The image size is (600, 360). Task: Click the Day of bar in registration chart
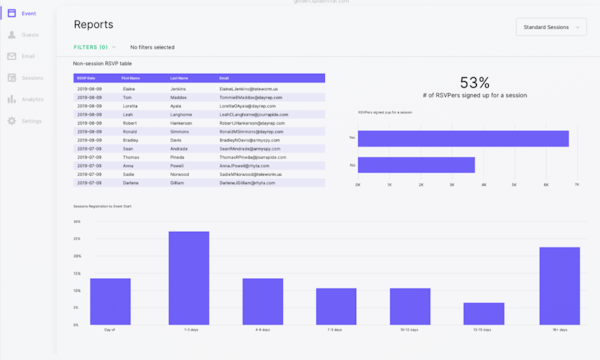[110, 301]
